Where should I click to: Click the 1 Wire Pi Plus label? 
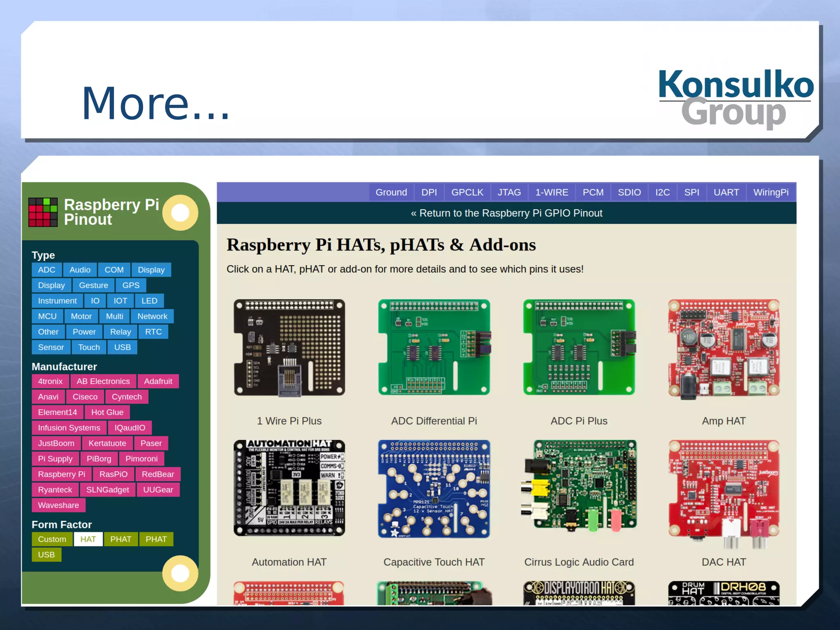click(289, 421)
